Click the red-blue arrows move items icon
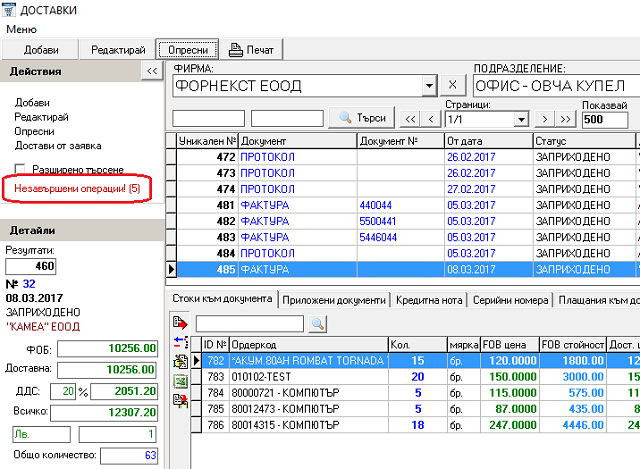The image size is (640, 469). 181,342
